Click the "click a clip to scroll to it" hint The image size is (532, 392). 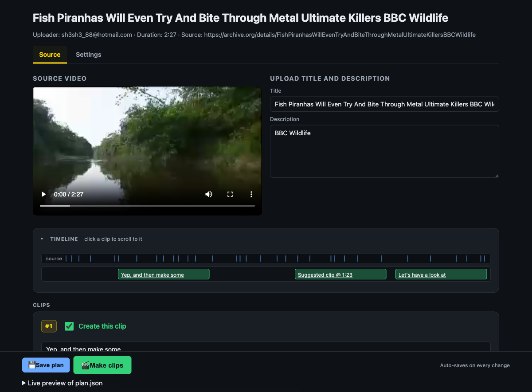point(113,239)
